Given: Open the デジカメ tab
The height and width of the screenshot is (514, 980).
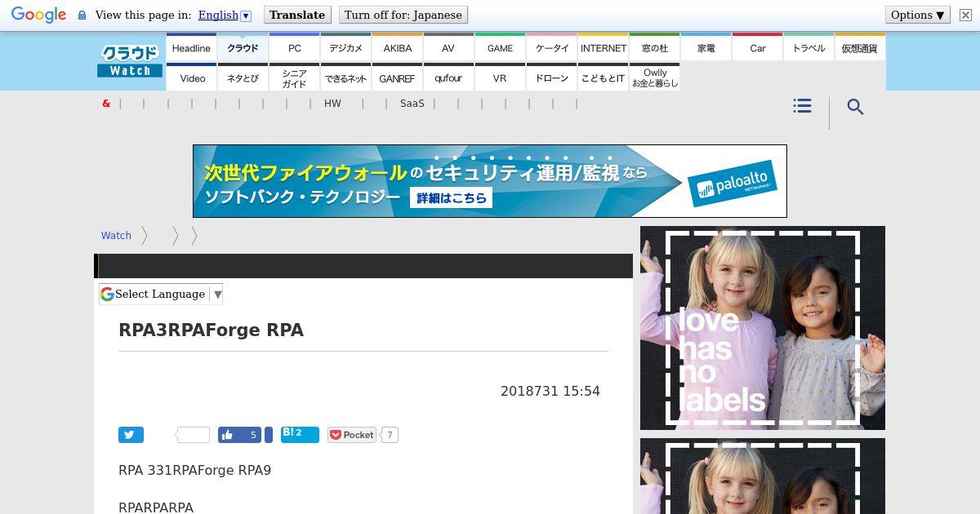Looking at the screenshot, I should (346, 47).
